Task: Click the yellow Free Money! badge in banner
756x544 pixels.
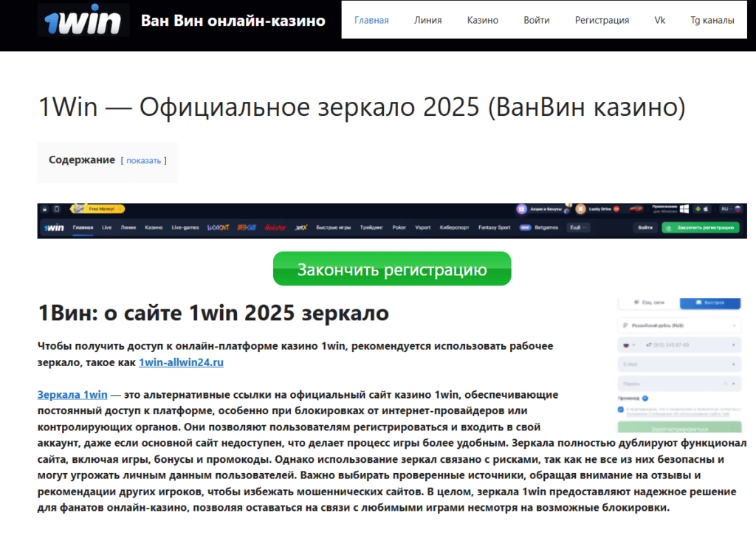Action: pos(98,209)
